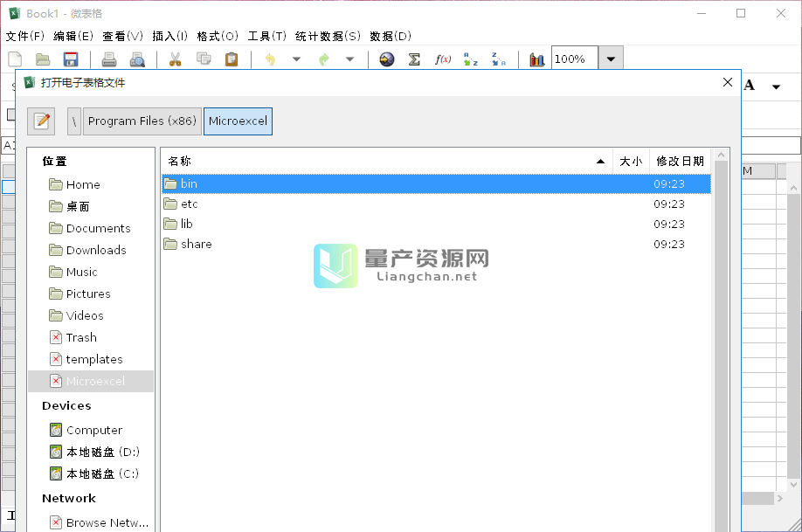Select the share folder row
Image resolution: width=802 pixels, height=532 pixels.
[x=436, y=244]
